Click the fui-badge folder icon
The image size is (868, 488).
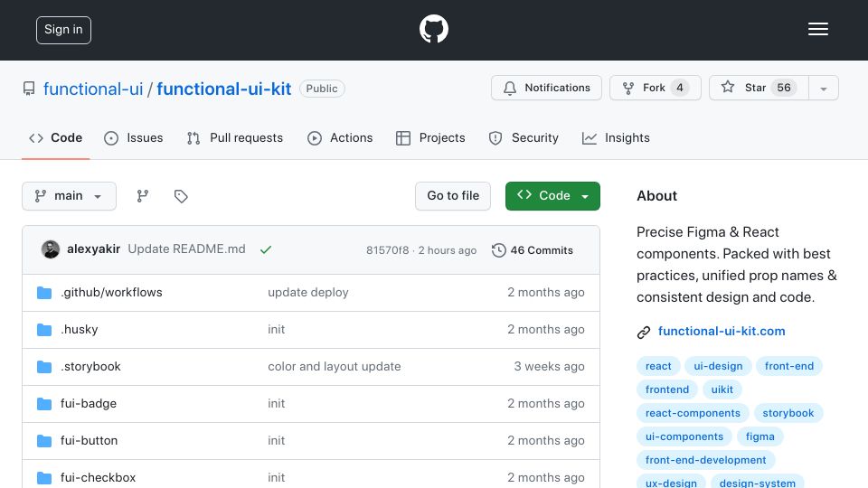click(44, 403)
